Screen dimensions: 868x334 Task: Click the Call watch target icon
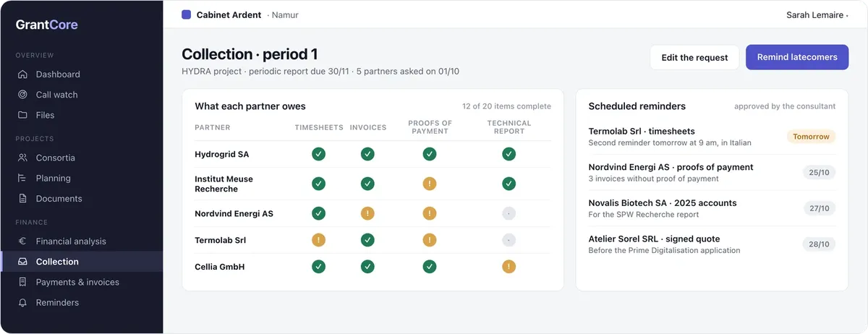[22, 95]
